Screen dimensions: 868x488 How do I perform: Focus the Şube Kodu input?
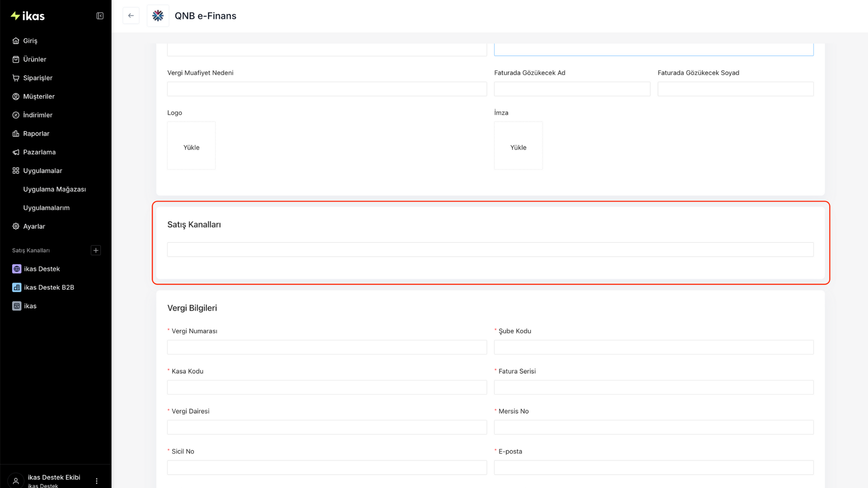pyautogui.click(x=654, y=347)
